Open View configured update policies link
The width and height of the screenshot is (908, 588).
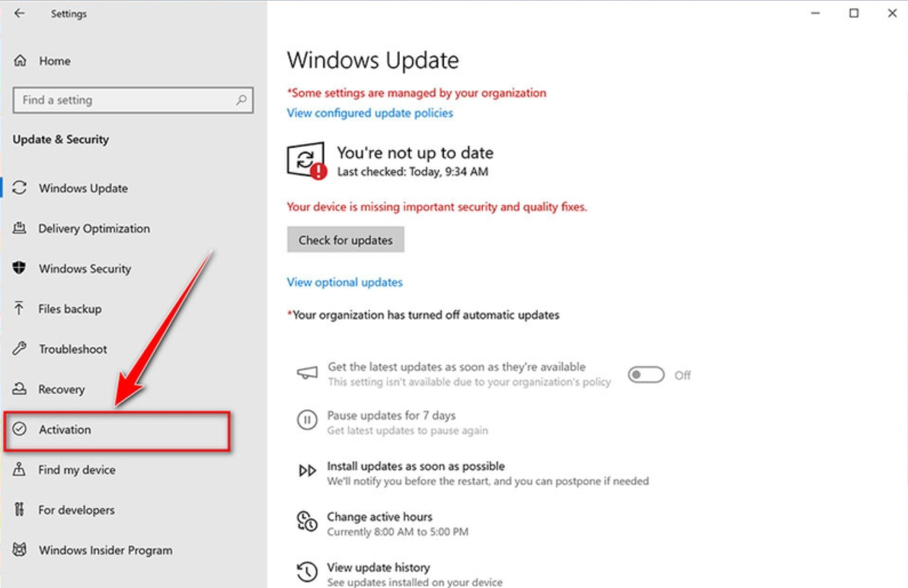[x=370, y=113]
